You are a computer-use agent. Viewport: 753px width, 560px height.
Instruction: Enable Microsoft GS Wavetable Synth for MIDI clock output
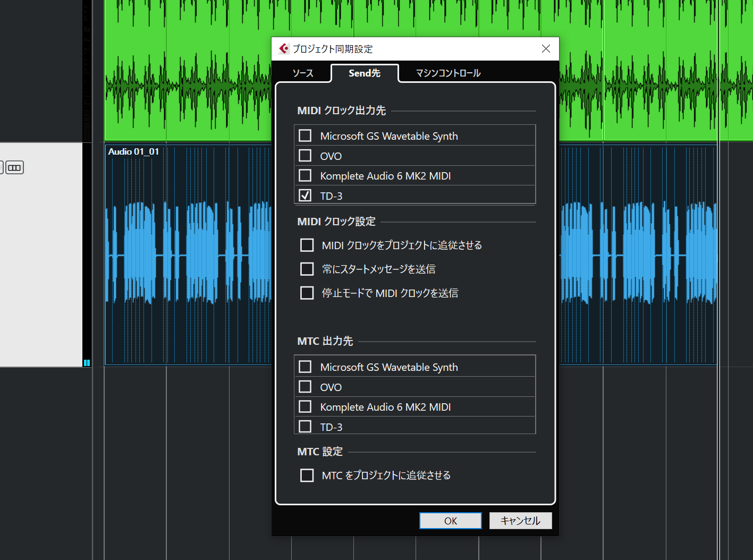tap(305, 135)
